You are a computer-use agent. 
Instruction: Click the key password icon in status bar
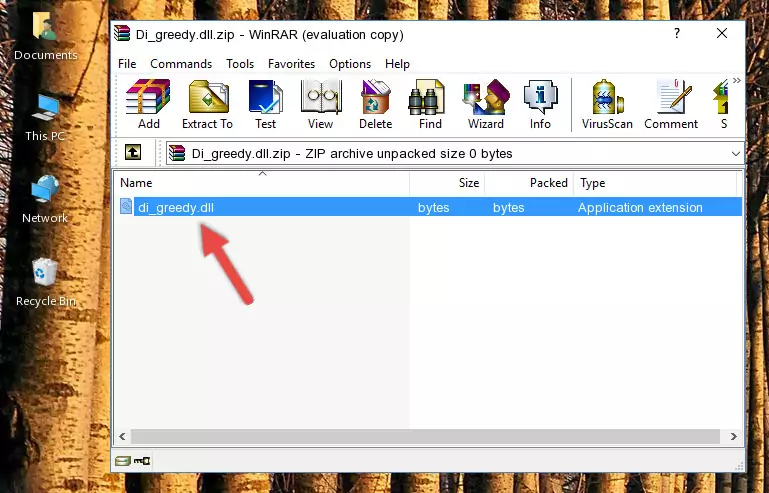tap(142, 461)
